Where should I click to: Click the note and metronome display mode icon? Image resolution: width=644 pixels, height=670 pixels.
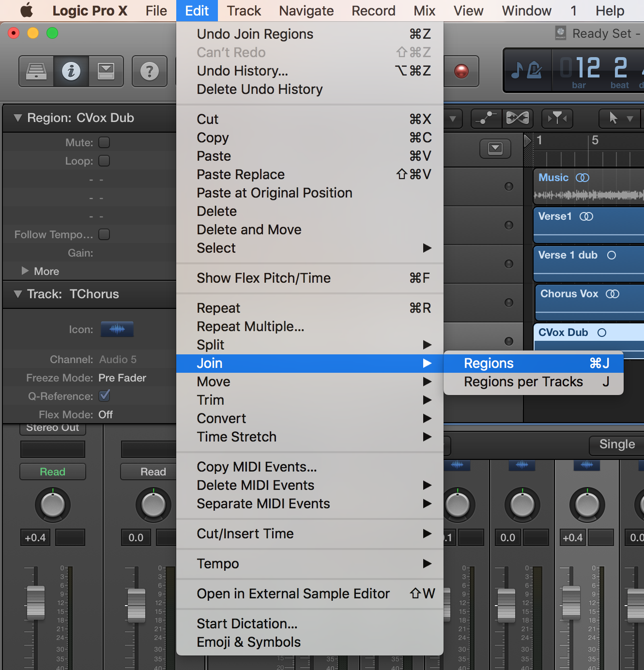pyautogui.click(x=527, y=70)
